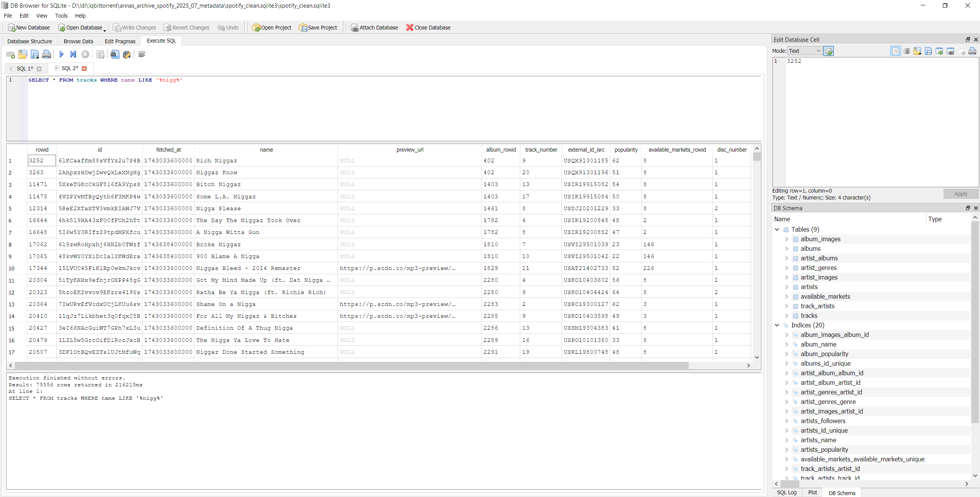The height and width of the screenshot is (497, 980).
Task: Open the Tools menu
Action: [61, 16]
